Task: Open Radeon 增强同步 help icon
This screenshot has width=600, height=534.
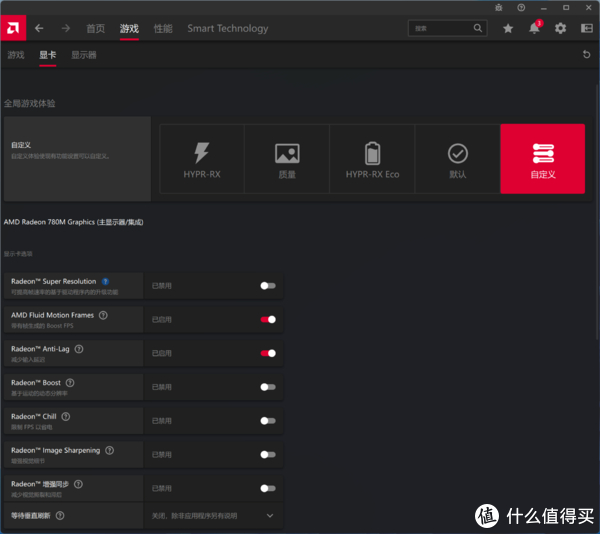Action: click(78, 484)
